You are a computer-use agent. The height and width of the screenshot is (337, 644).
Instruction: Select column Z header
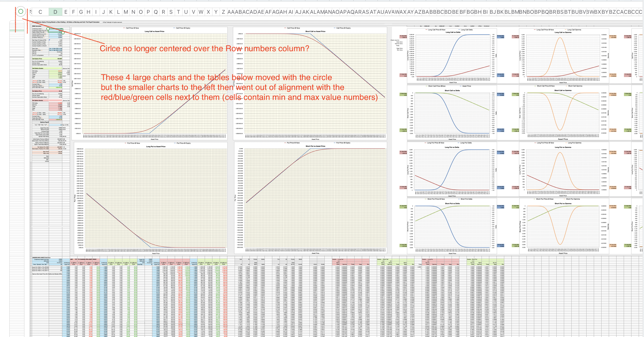(223, 12)
